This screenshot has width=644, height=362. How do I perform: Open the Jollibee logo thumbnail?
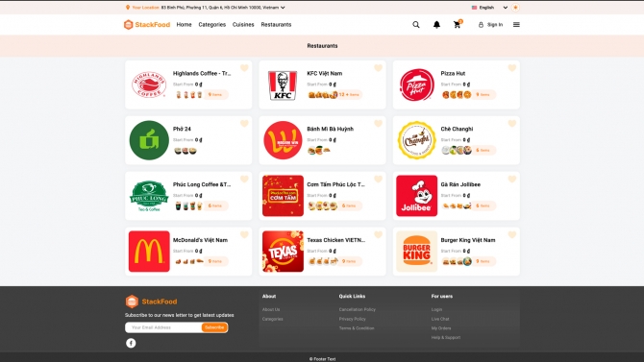(x=416, y=196)
